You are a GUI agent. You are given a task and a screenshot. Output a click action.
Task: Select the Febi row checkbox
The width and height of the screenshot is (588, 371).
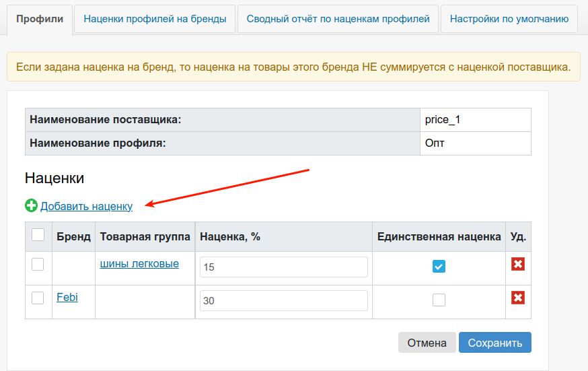click(38, 298)
